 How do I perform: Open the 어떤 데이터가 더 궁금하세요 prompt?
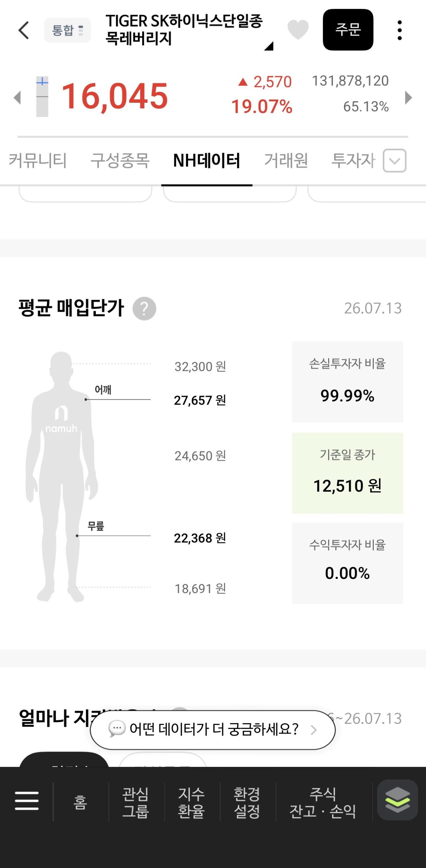pyautogui.click(x=213, y=730)
